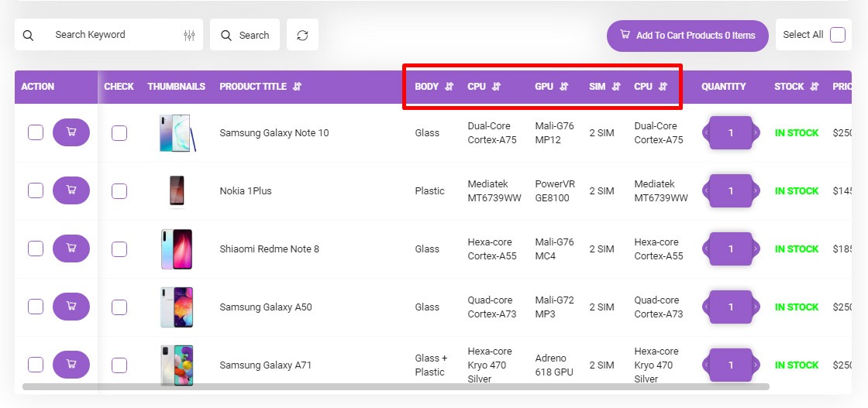Click PowerVR GE8100 GPU cell
Screen dimensions: 868x408
[555, 190]
